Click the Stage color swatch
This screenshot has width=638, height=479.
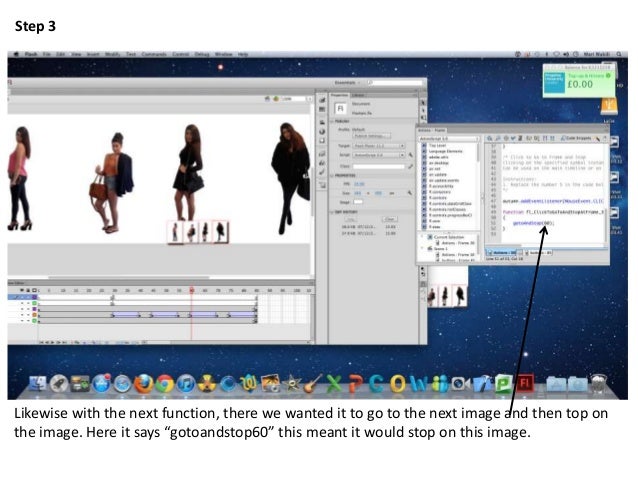click(x=357, y=202)
